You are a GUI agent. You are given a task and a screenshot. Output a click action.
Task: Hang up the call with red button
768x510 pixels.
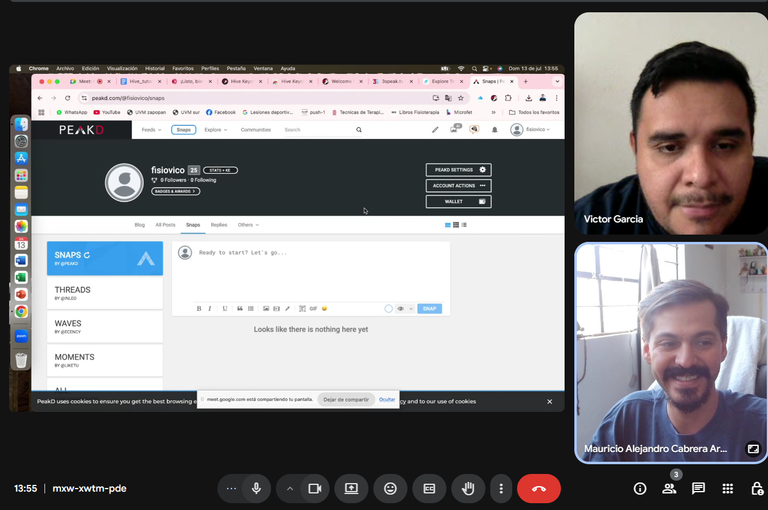(x=539, y=488)
